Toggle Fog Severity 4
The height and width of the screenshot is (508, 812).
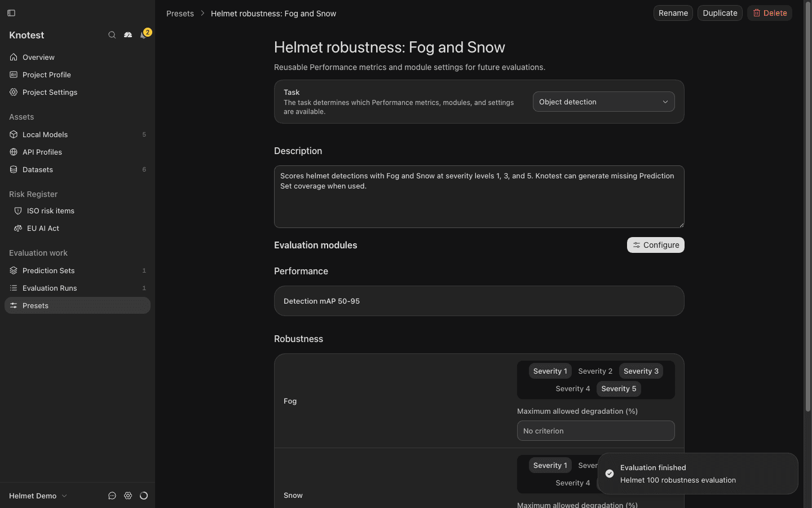pyautogui.click(x=573, y=388)
